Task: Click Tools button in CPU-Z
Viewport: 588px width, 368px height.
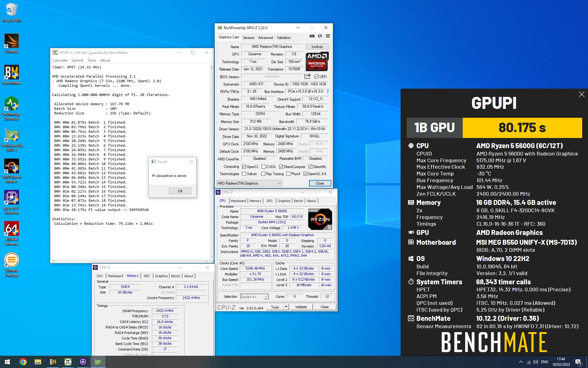Action: 275,307
